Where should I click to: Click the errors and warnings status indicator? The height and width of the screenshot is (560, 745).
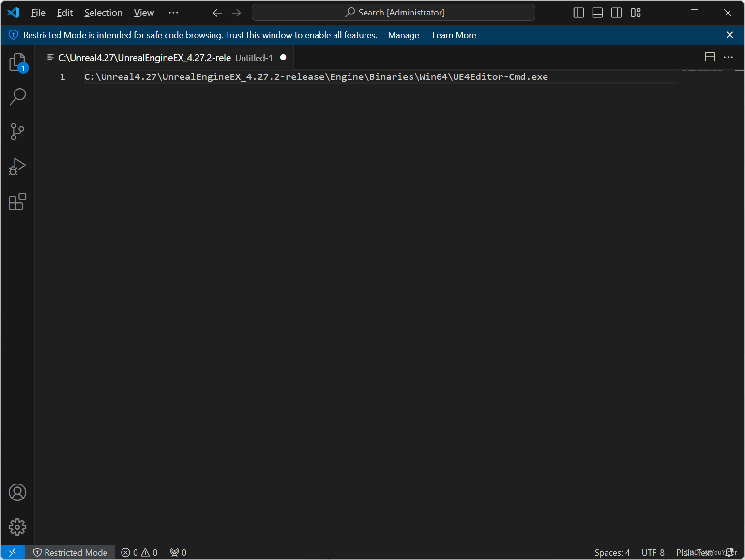point(139,552)
